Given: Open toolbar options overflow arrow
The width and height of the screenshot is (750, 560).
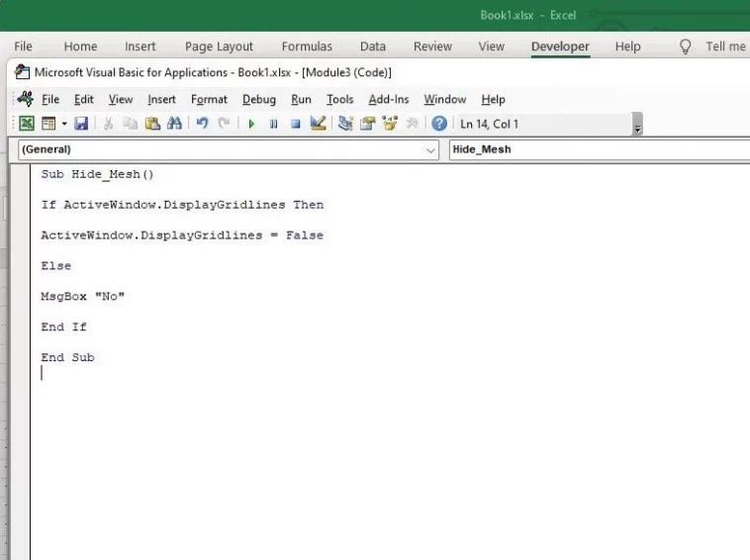Looking at the screenshot, I should [x=637, y=125].
